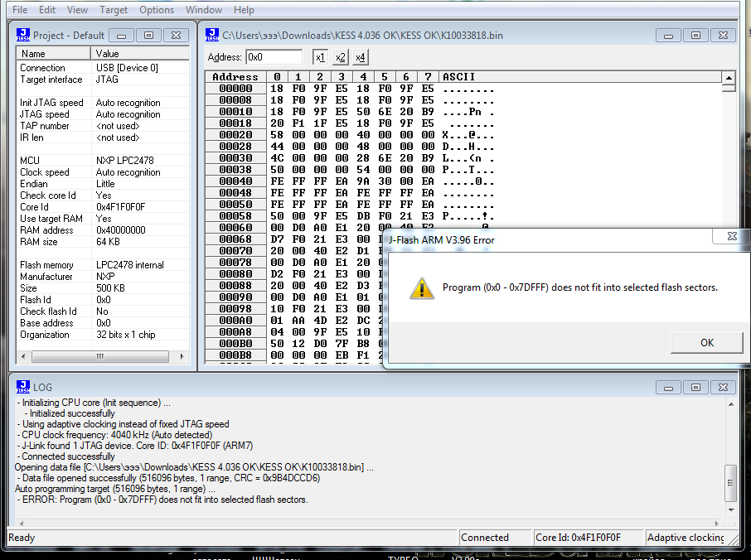Select Flash memory value LPC2478 internal

[130, 265]
